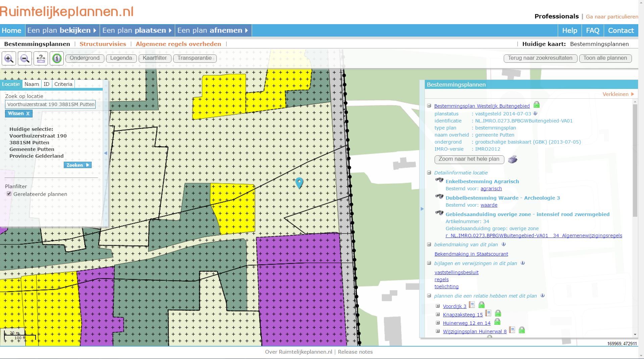Switch to the Naam search tab
644x359 pixels.
[x=32, y=84]
